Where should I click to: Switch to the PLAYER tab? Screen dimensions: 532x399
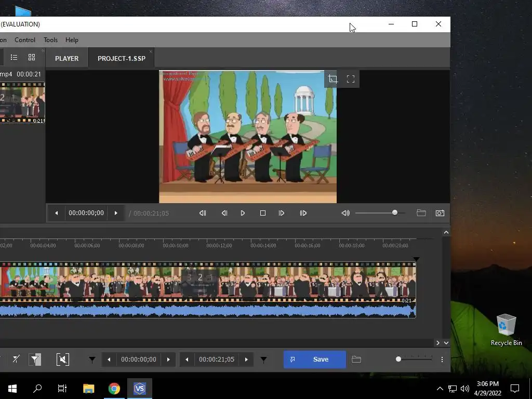click(67, 58)
